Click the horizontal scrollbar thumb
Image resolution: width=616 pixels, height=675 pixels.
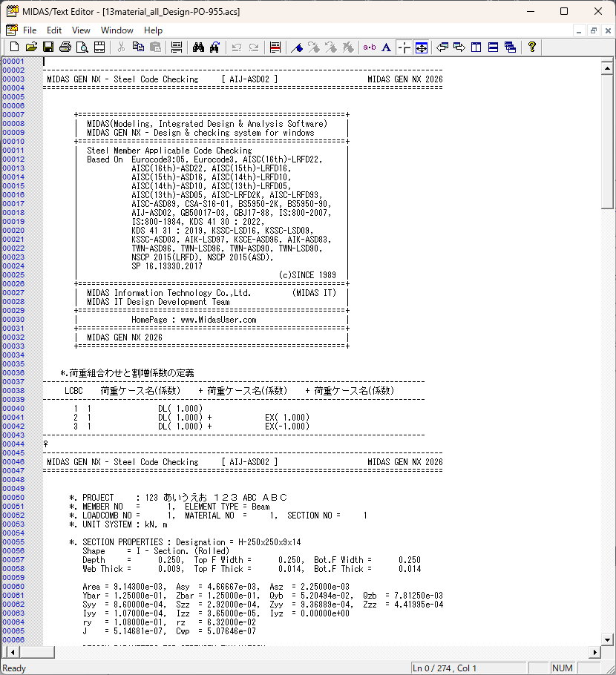(36, 652)
